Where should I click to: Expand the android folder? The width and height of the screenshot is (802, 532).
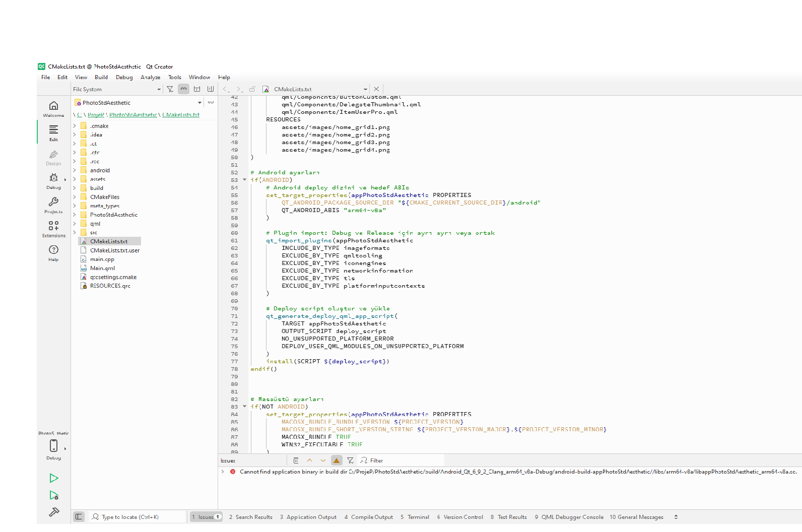click(x=75, y=170)
